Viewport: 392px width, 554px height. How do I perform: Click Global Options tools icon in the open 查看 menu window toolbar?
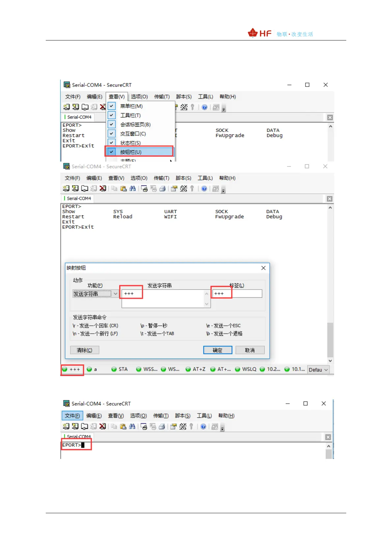(x=184, y=107)
